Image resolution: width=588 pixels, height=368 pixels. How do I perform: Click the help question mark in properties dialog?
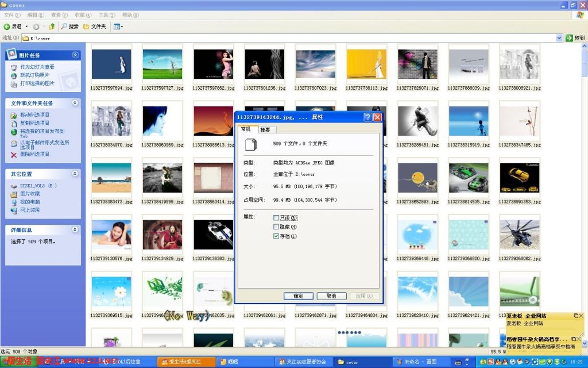367,117
